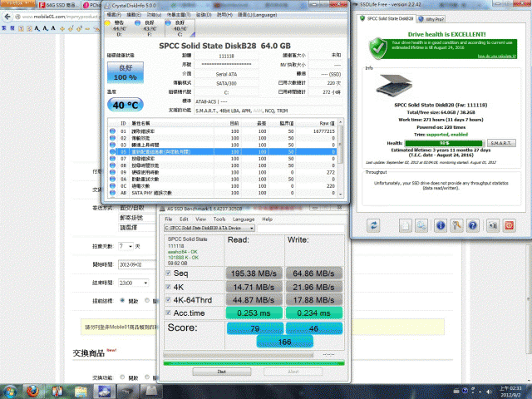Screen dimensions: 532x399
Task: Click the volume speaker icon in system tray
Action: coord(489,392)
